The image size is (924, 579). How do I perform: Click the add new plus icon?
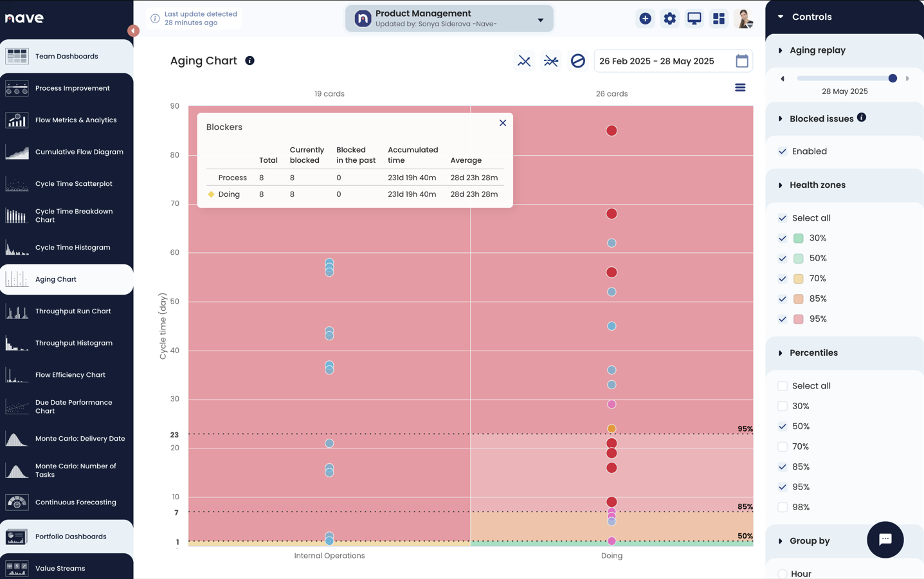point(645,19)
